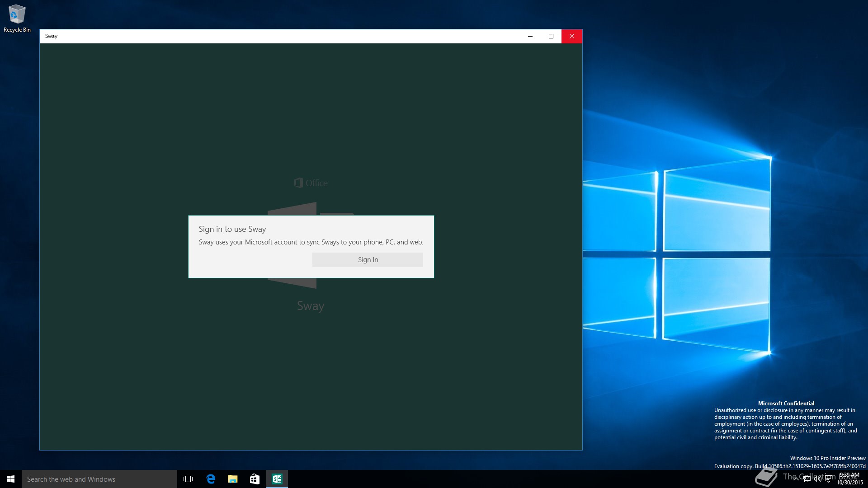Maximize the Sway window
868x488 pixels.
(551, 36)
